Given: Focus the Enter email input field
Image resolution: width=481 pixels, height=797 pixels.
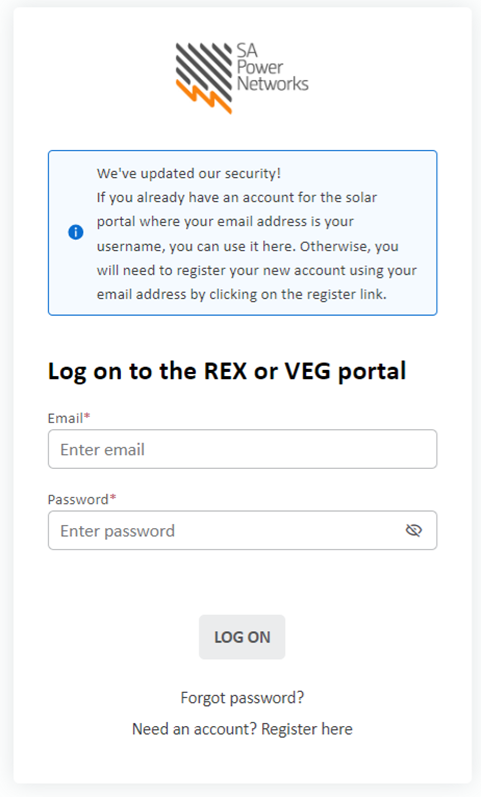Looking at the screenshot, I should point(243,449).
